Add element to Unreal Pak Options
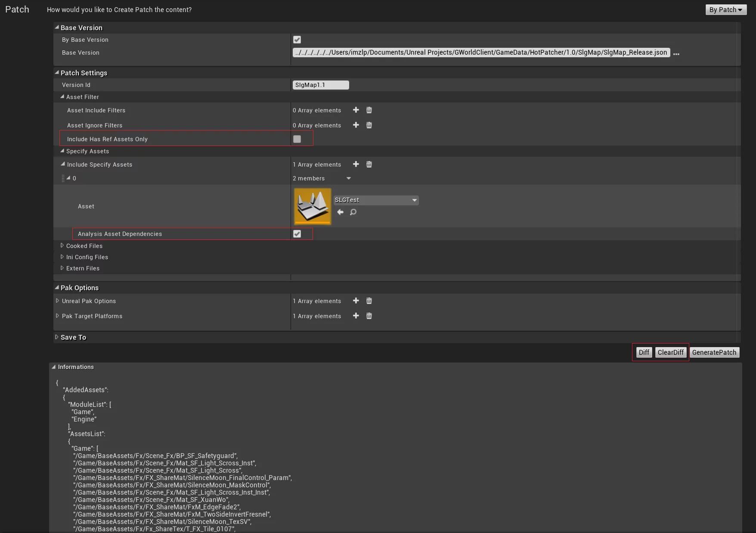Image resolution: width=756 pixels, height=533 pixels. 356,301
